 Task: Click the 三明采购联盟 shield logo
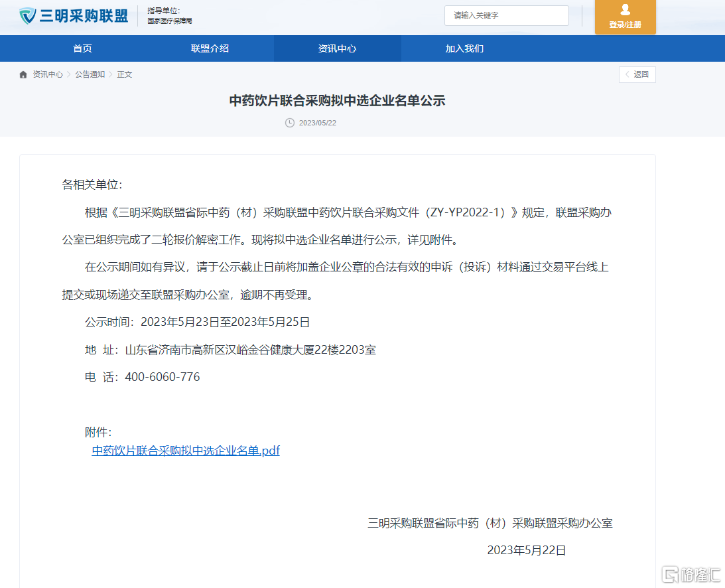click(x=27, y=16)
